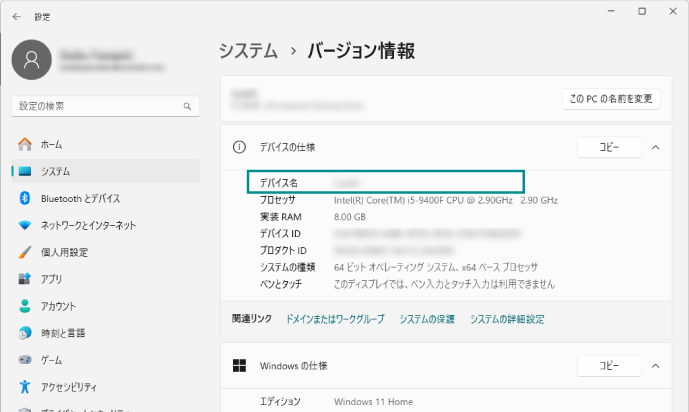
Task: Copy Windows specifications with コピー button
Action: click(x=609, y=366)
